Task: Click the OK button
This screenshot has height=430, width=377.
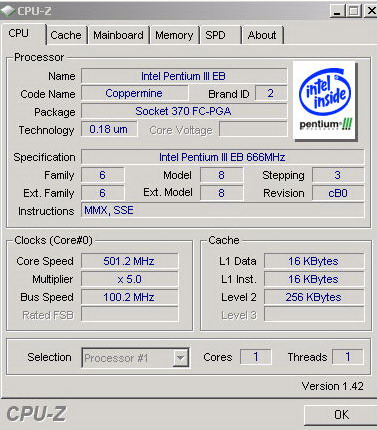Action: pos(341,415)
